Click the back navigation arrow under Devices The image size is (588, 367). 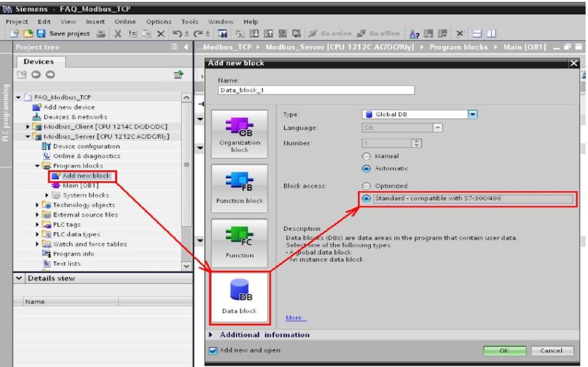pos(36,75)
